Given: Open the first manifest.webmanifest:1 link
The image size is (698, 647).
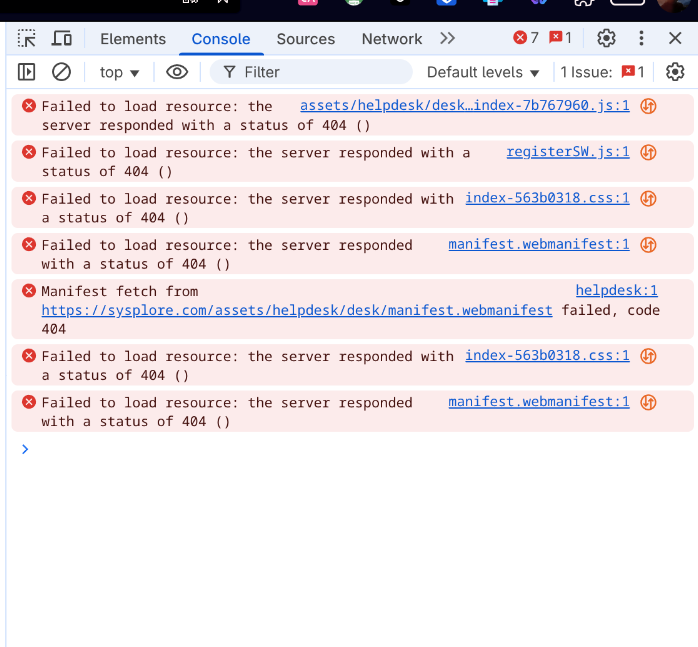Looking at the screenshot, I should pos(539,244).
